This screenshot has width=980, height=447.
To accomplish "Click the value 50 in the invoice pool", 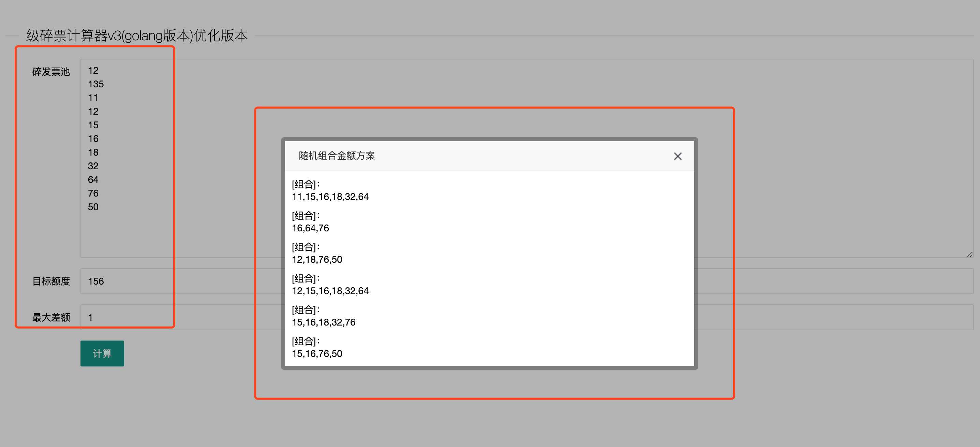I will [93, 207].
